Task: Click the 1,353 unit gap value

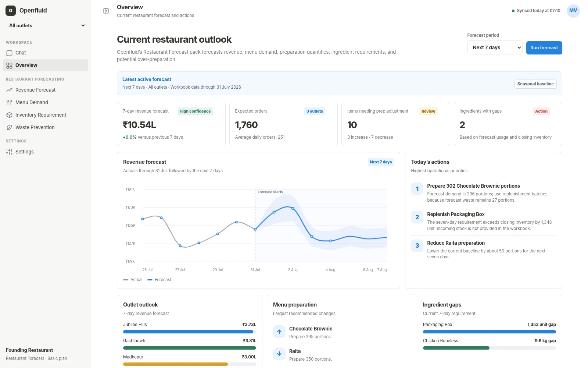Action: coord(541,325)
